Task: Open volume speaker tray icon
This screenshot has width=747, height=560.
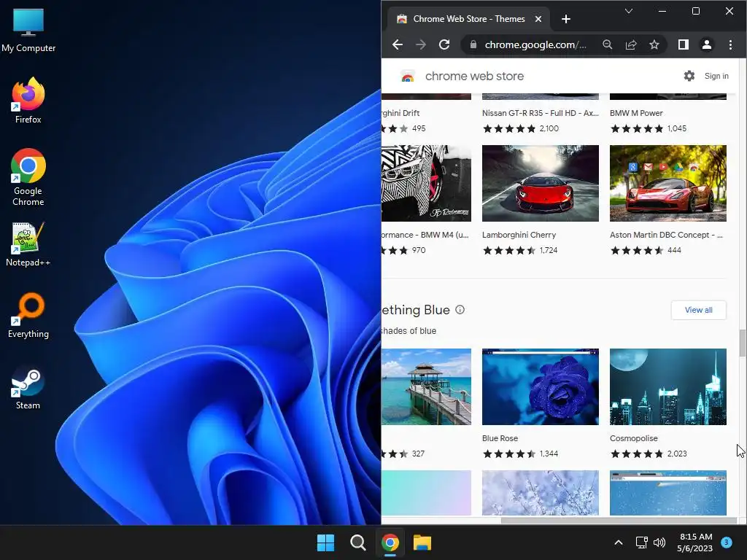Action: [x=659, y=542]
